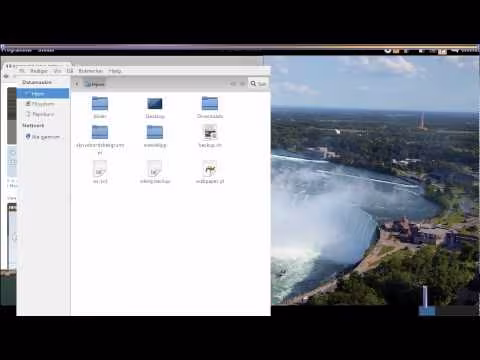Open Papirkurv trash in sidebar
This screenshot has height=360, width=480.
43,114
